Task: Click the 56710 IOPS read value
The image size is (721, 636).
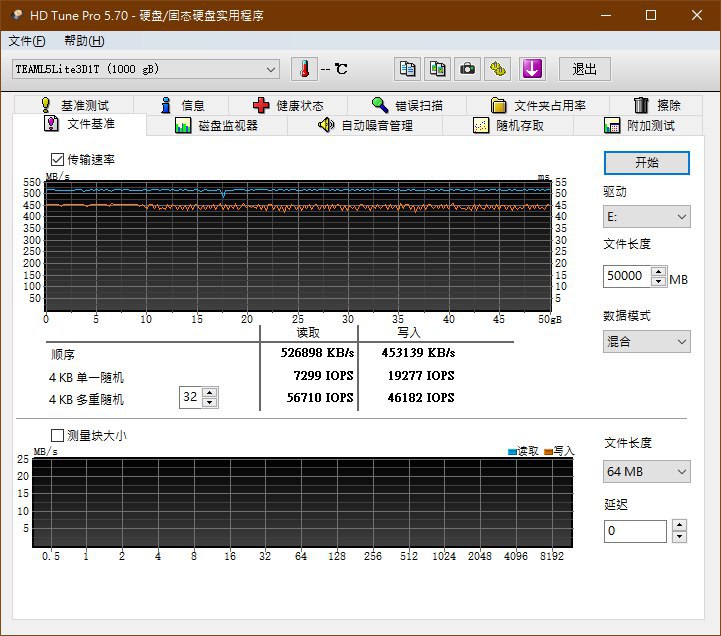Action: 320,397
